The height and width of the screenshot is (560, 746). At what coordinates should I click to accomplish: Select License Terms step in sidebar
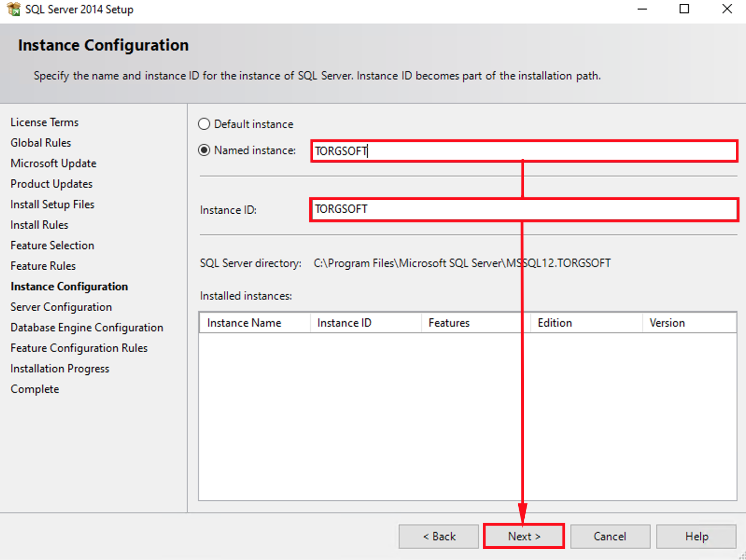coord(45,122)
